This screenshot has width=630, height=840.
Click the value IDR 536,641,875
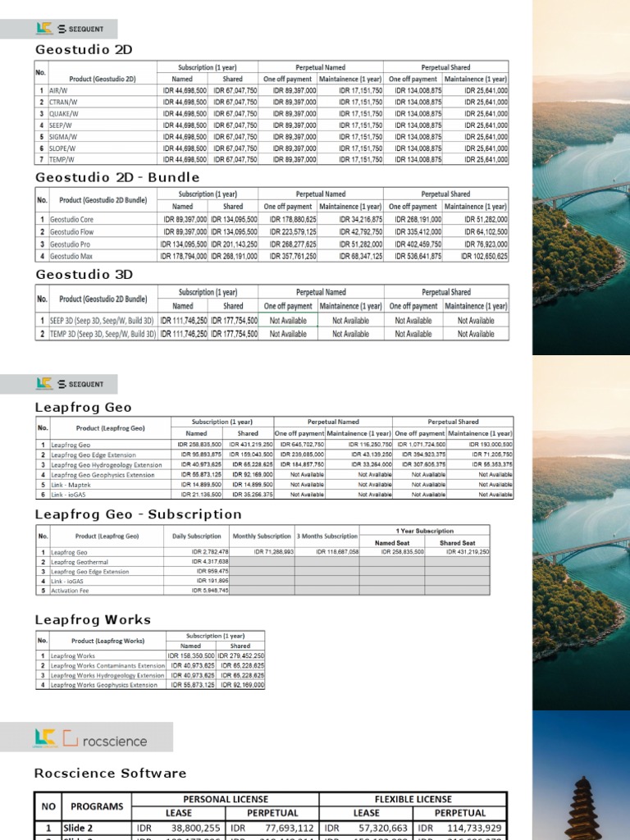[x=418, y=257]
